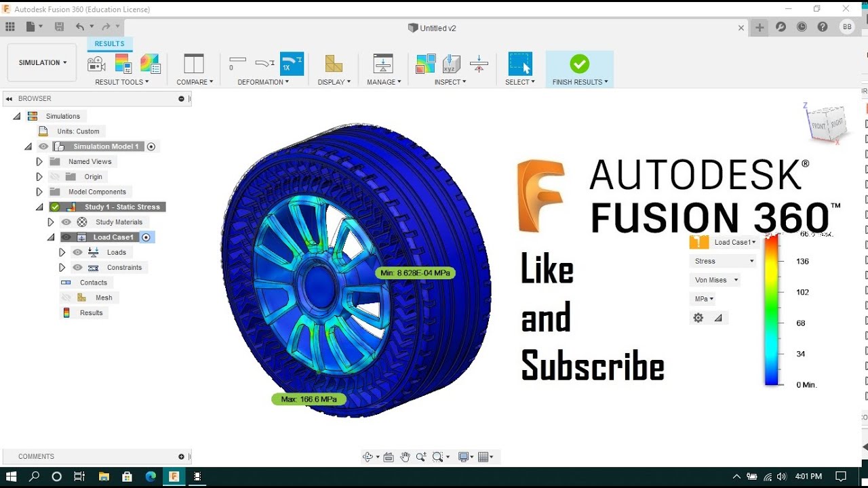Screen dimensions: 868x488
Task: Expand the Model Components folder
Action: [x=39, y=192]
